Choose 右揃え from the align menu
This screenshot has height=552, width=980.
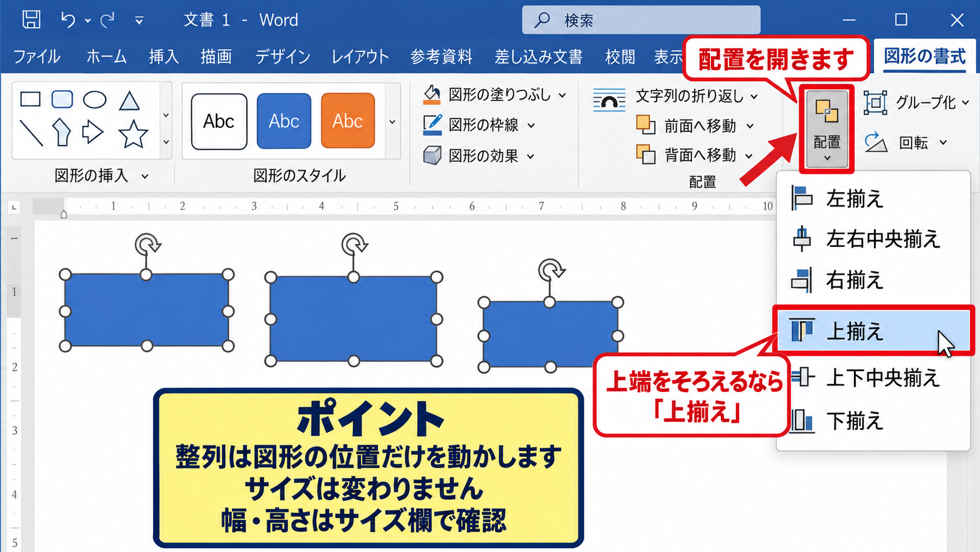pyautogui.click(x=873, y=280)
